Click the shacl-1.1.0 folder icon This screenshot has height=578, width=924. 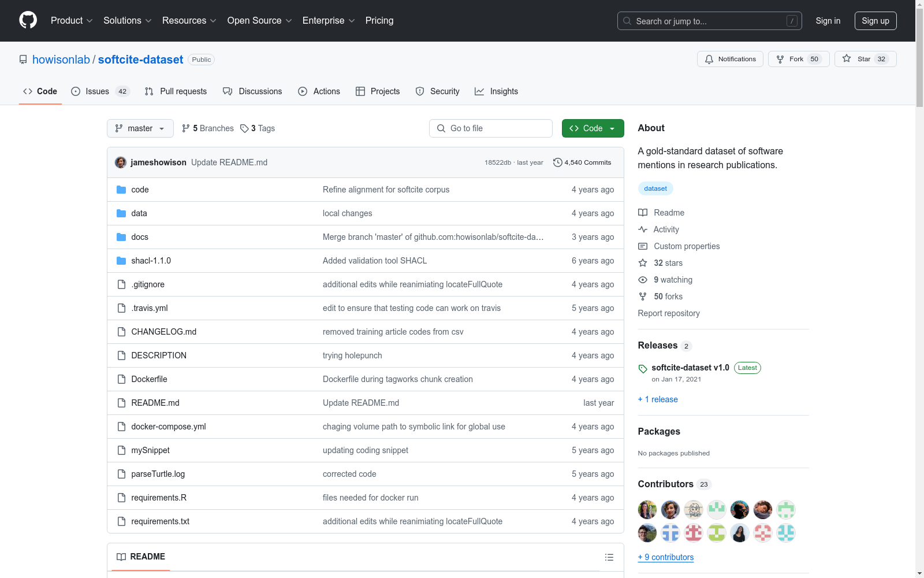click(x=121, y=261)
